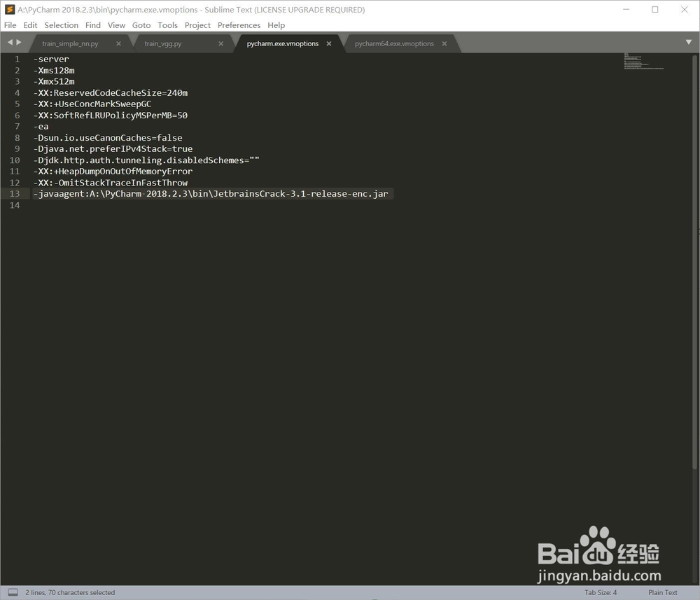Click the HeapDumpOnOutOfMemoryError line
The height and width of the screenshot is (600, 700).
point(113,172)
